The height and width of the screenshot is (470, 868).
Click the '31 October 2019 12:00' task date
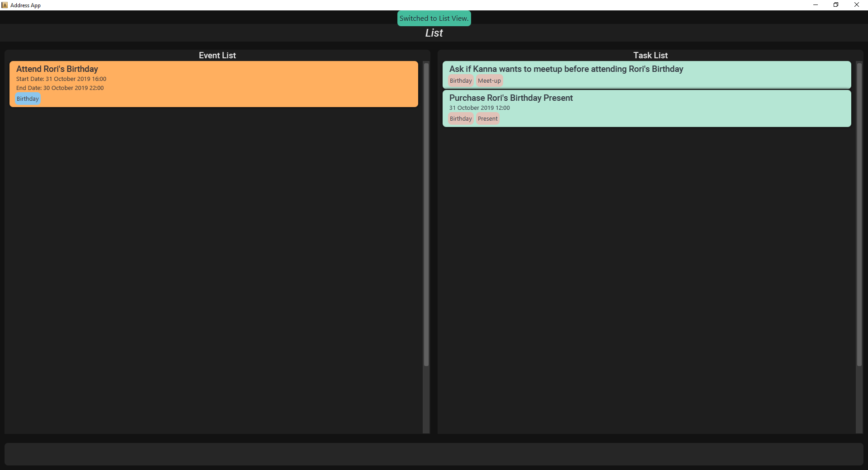point(479,108)
